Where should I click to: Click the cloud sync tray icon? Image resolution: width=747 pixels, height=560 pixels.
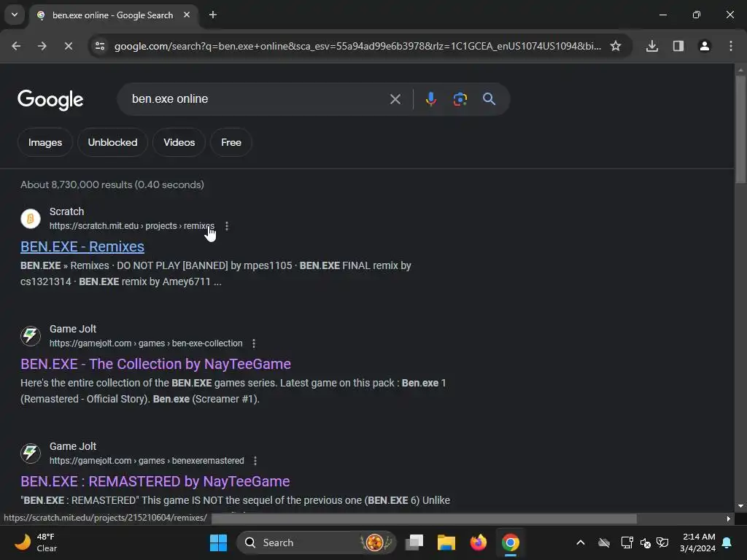604,542
